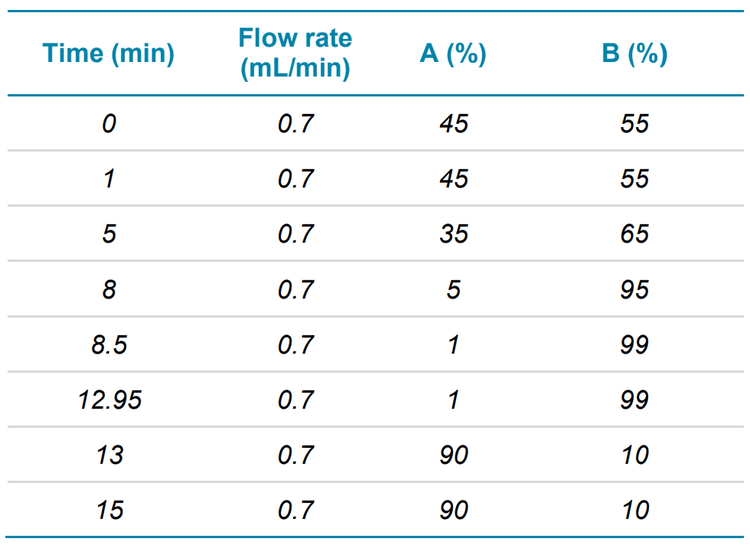The height and width of the screenshot is (545, 750).
Task: Click the Time (min) column header
Action: 109,53
